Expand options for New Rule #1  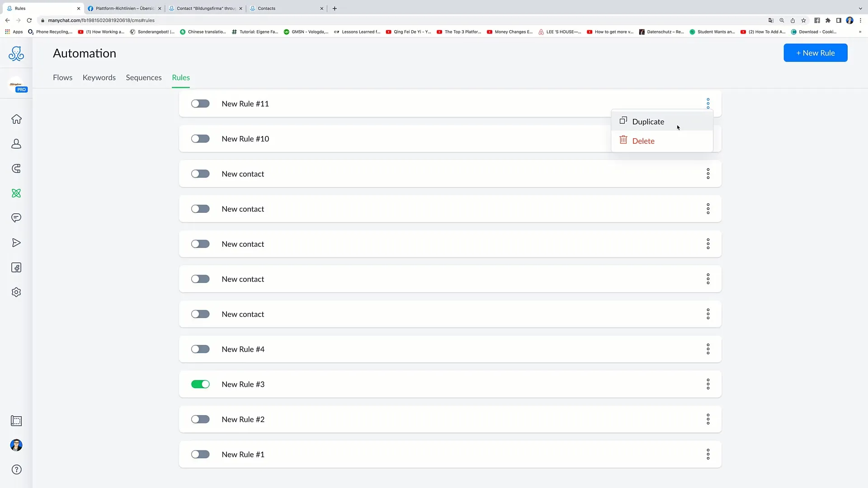point(708,454)
